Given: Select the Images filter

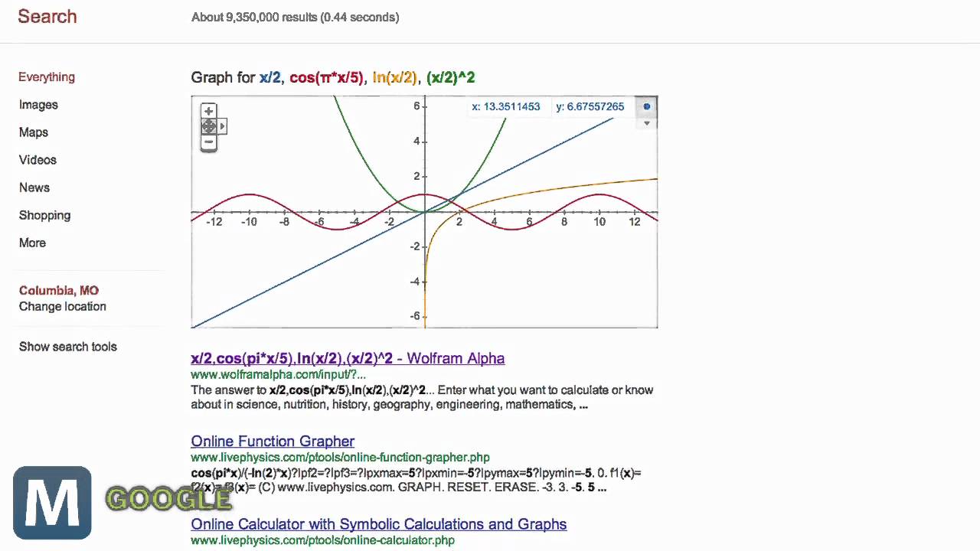Looking at the screenshot, I should 38,105.
